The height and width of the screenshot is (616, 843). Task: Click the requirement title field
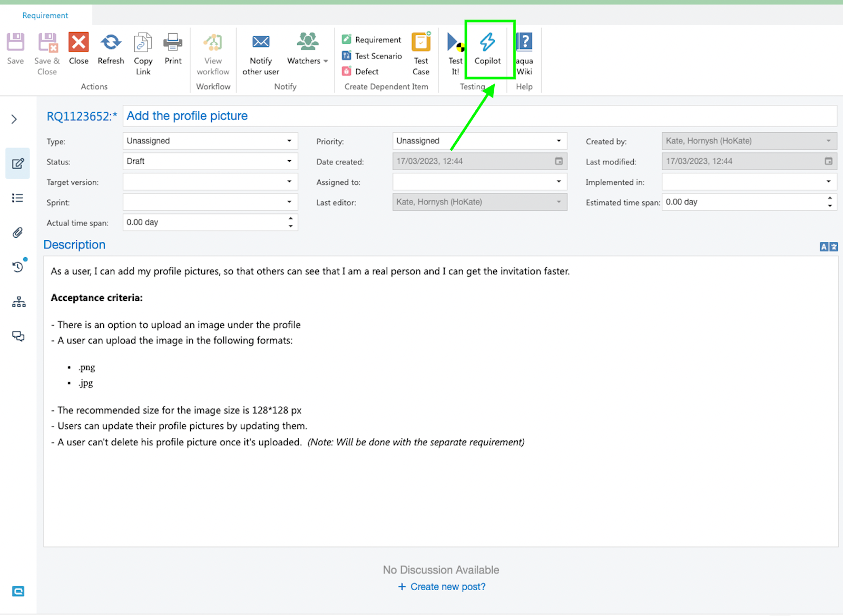pyautogui.click(x=479, y=116)
